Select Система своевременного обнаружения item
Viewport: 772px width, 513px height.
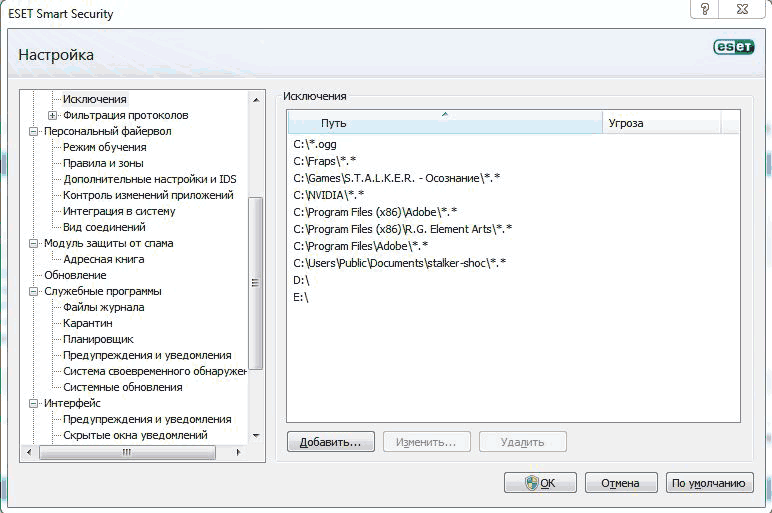pos(155,371)
